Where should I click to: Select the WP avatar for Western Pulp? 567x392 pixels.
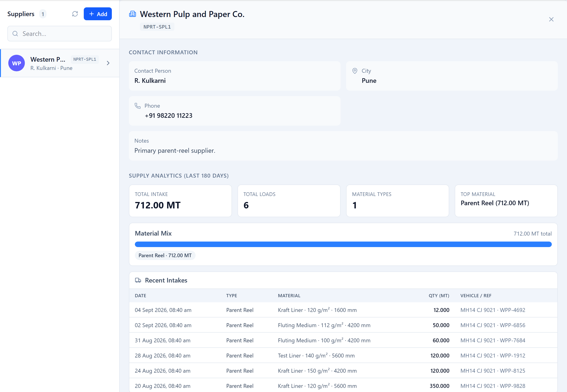17,63
